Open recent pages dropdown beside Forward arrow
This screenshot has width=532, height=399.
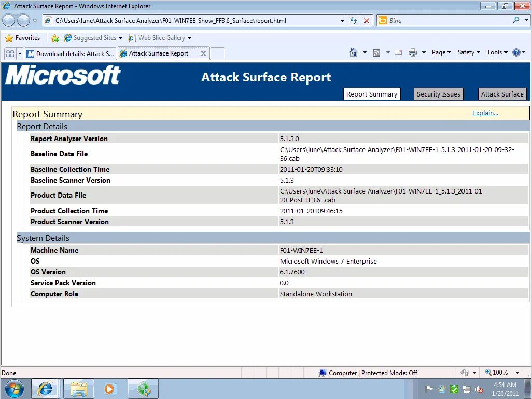point(35,21)
